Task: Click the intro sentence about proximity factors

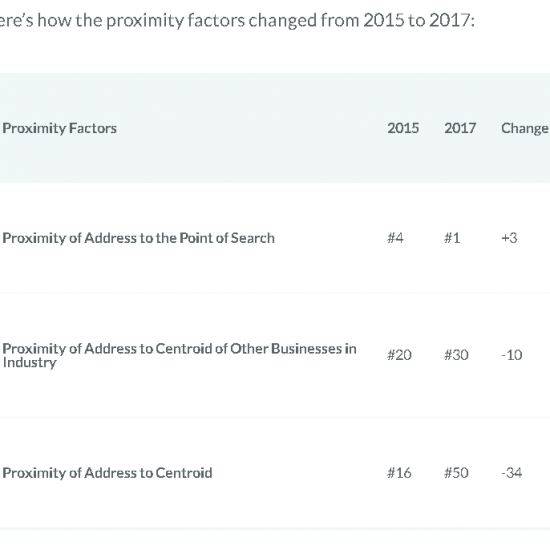Action: [237, 20]
